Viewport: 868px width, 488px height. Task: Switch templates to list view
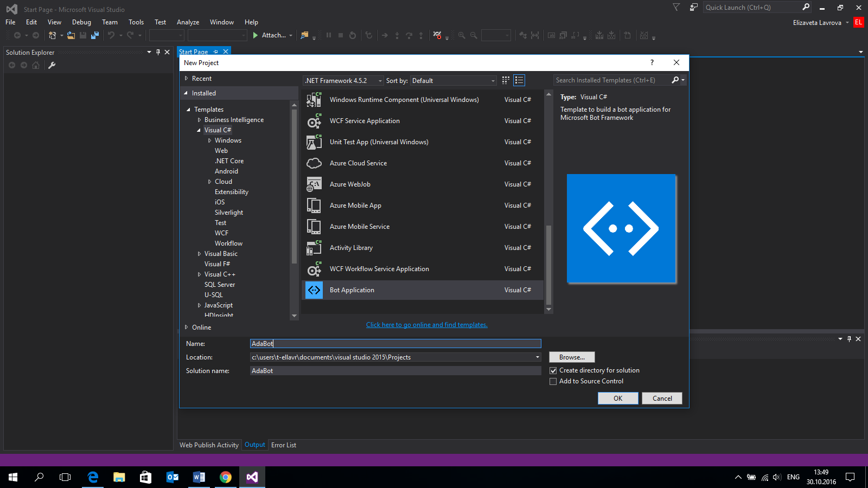click(519, 80)
